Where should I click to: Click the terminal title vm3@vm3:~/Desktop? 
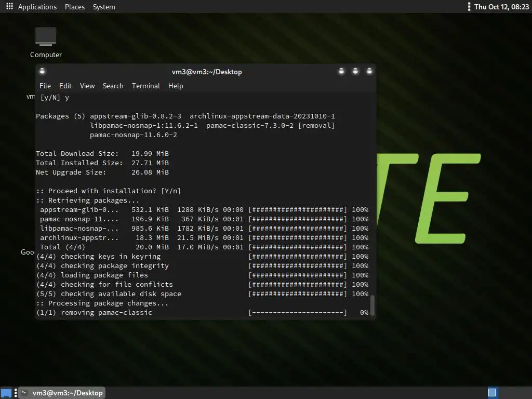point(207,72)
